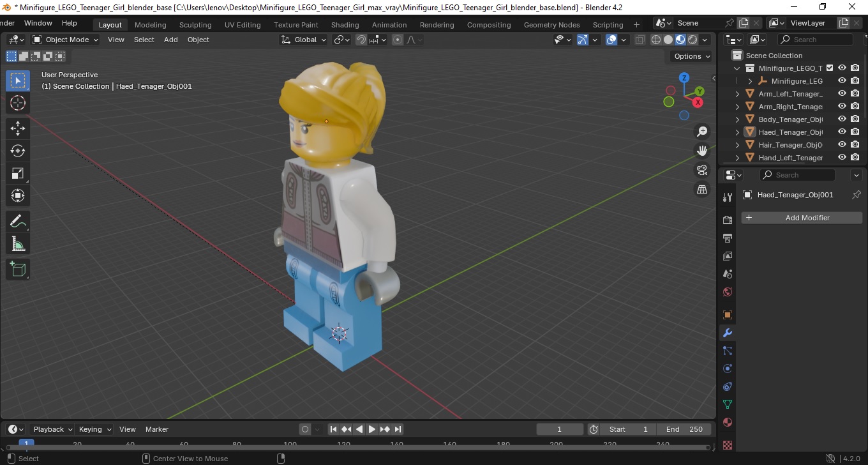Pick the Transform tool
The height and width of the screenshot is (465, 868).
pyautogui.click(x=18, y=195)
